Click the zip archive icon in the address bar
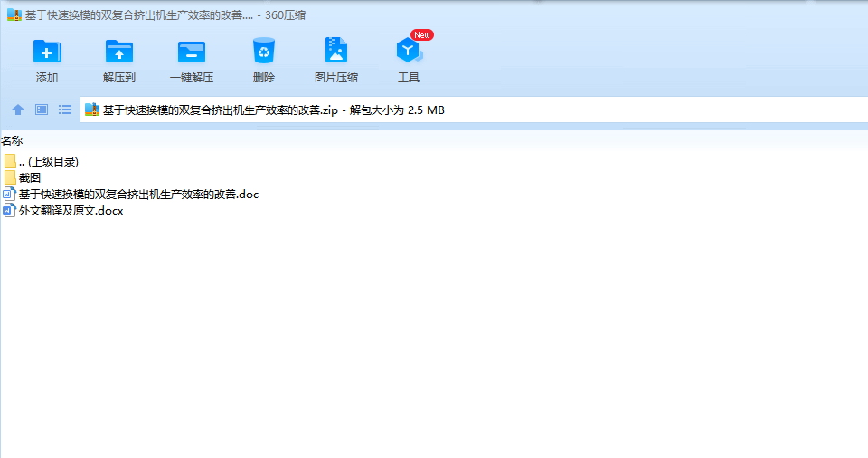This screenshot has height=458, width=868. point(92,110)
